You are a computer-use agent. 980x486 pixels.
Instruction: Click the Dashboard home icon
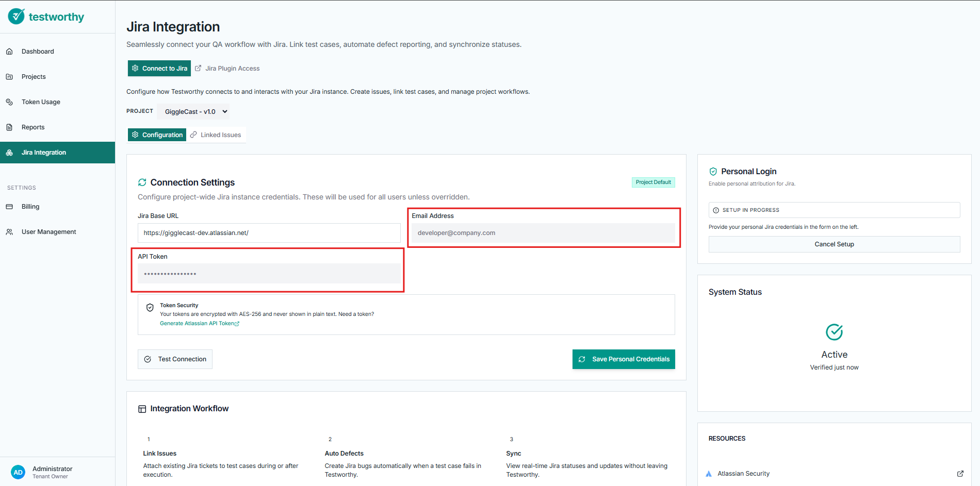click(9, 52)
